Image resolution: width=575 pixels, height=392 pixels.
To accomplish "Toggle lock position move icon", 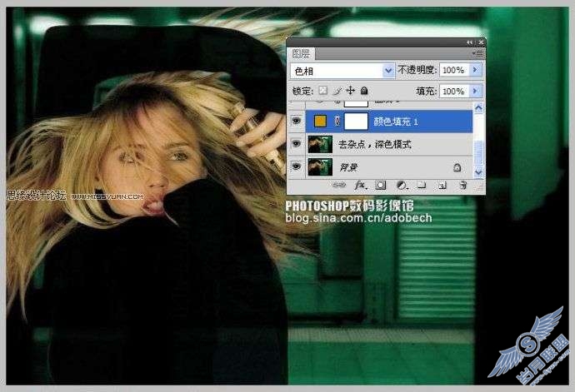I will [x=351, y=91].
